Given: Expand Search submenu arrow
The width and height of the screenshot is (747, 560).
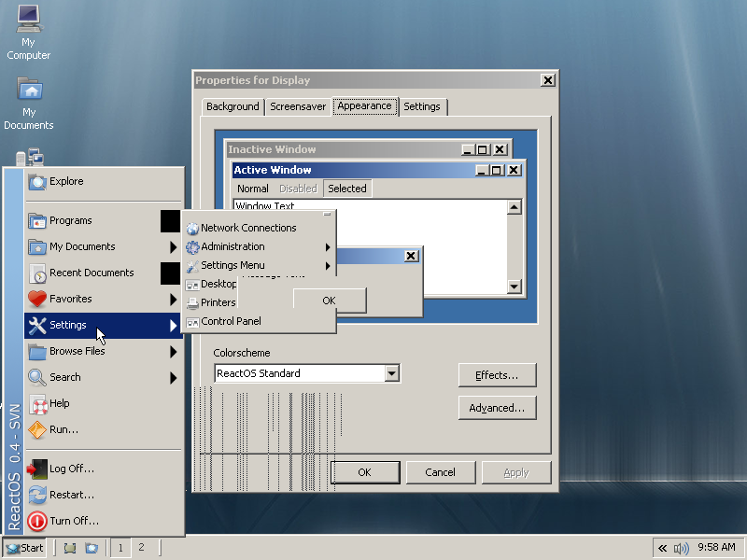Looking at the screenshot, I should [173, 378].
